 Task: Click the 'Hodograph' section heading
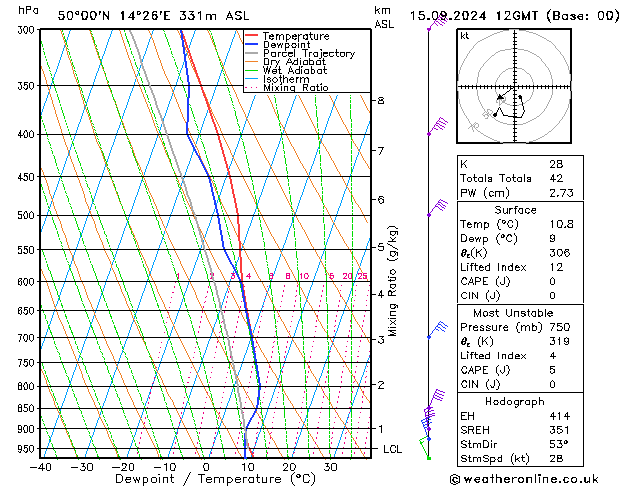point(515,401)
